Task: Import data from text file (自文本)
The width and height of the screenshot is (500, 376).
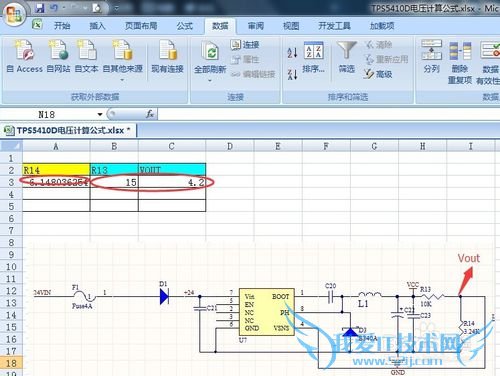Action: click(86, 56)
